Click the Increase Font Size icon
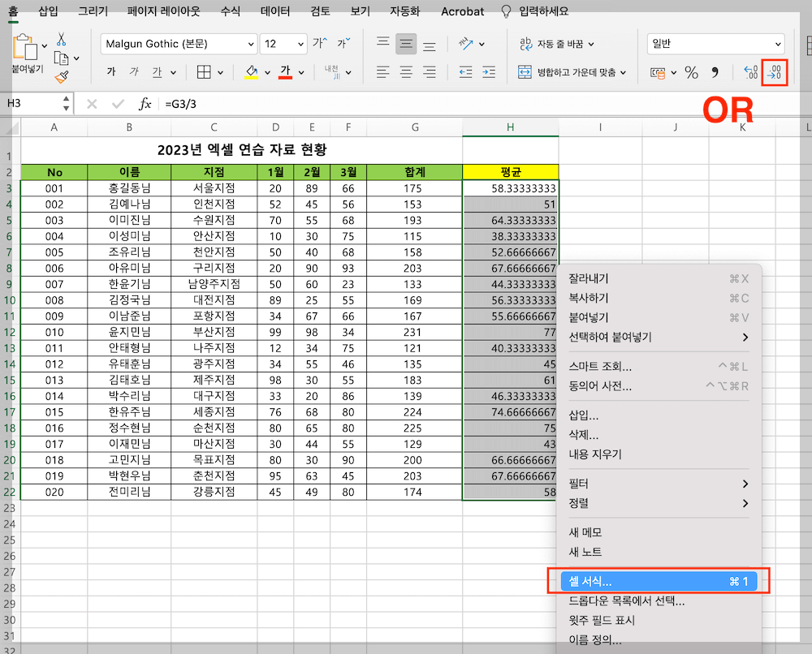This screenshot has height=654, width=812. click(x=318, y=44)
